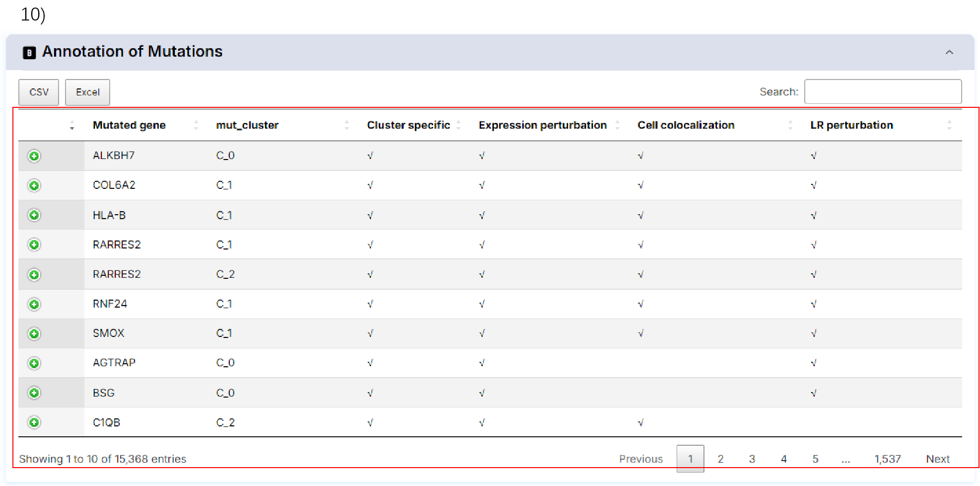Click into the Search input field
Screen dimensions: 980x486
[x=882, y=92]
